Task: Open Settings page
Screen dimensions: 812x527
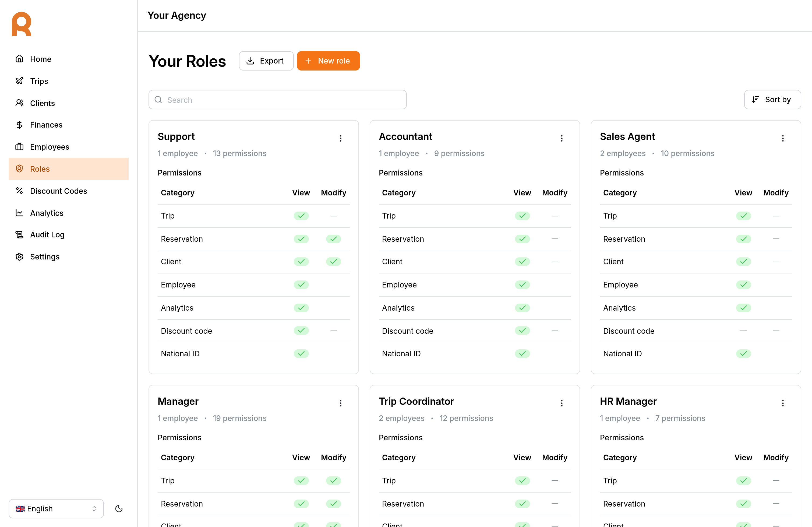Action: pos(69,257)
